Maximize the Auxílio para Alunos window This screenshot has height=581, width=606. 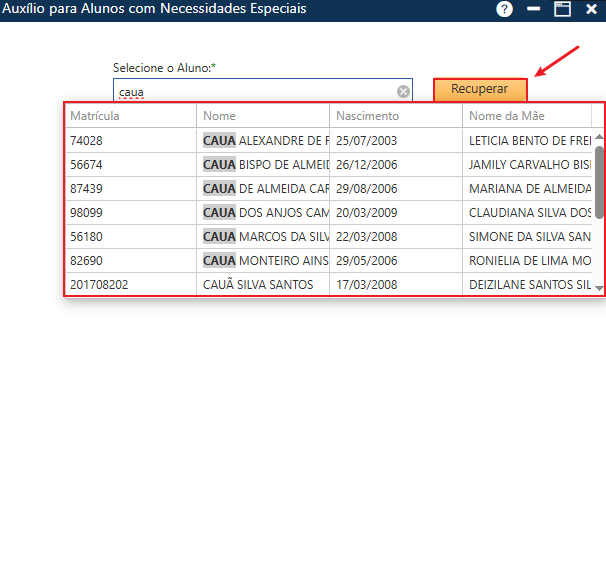coord(562,9)
